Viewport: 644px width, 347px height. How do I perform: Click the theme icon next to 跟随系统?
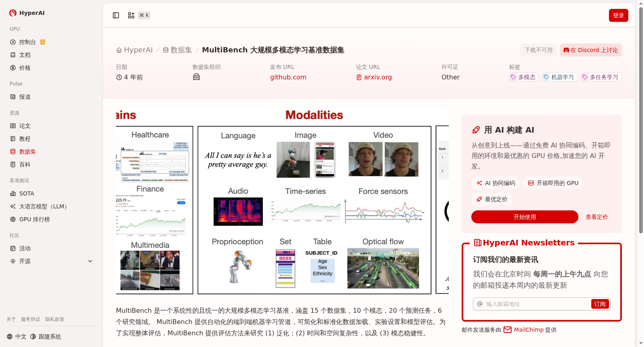(33, 337)
